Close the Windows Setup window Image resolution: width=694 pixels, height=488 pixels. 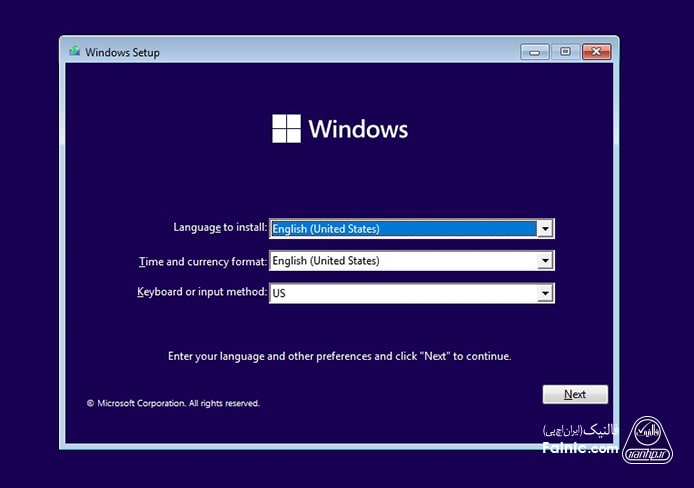597,51
